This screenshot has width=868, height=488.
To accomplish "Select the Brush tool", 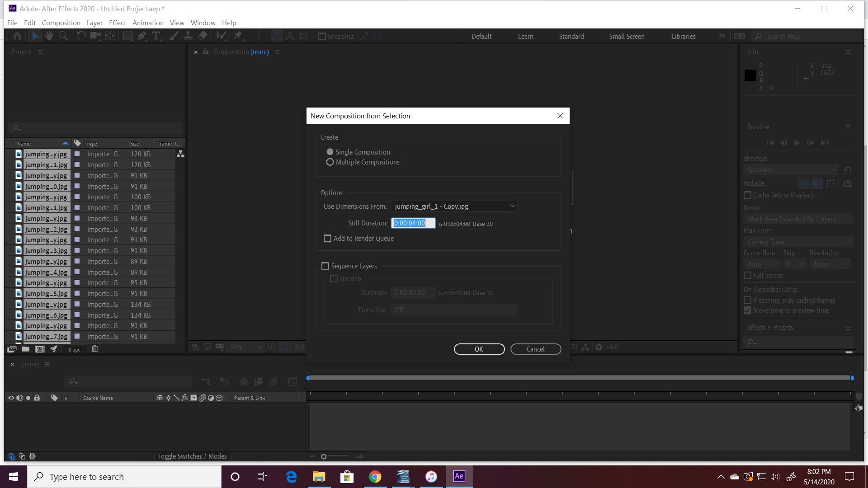I will 174,36.
